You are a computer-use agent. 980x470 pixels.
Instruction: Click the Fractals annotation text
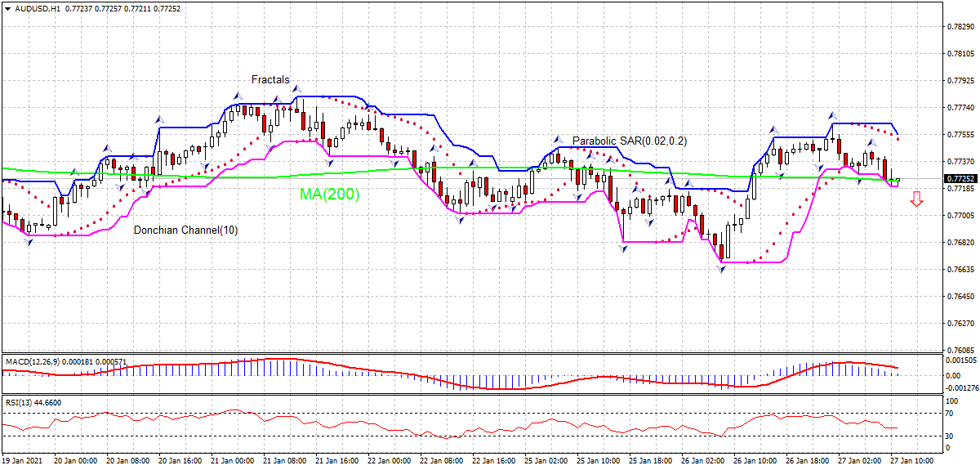270,79
